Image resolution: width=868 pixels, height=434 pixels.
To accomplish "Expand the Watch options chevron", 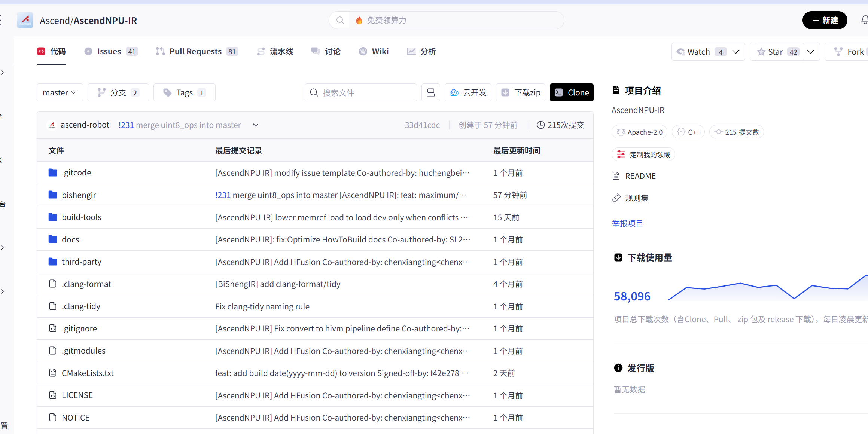I will pyautogui.click(x=736, y=52).
